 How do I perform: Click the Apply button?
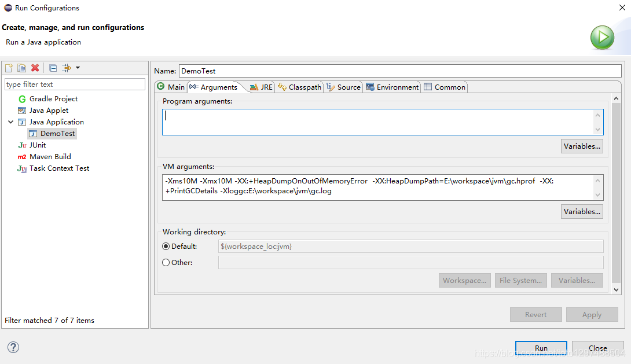click(592, 315)
